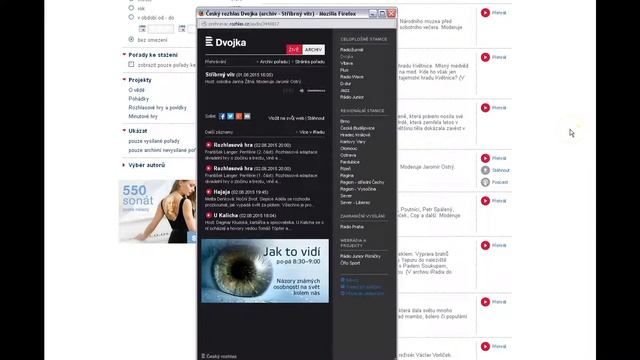Select Sever - Liberec station

tap(355, 202)
